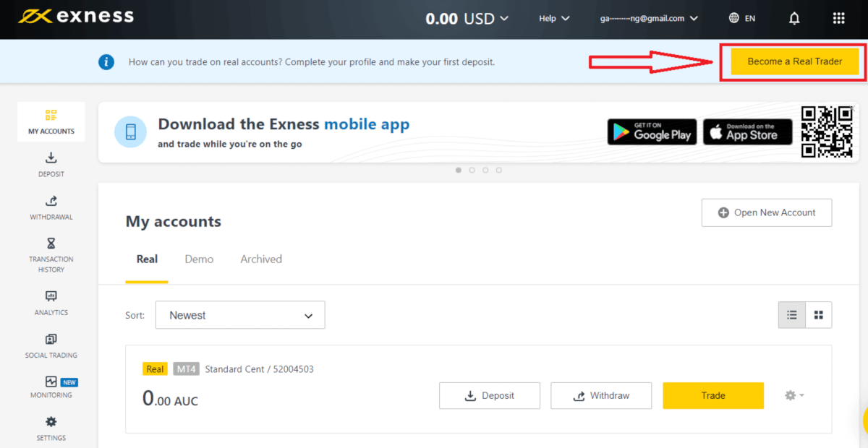Open My Accounts in sidebar

(x=51, y=122)
